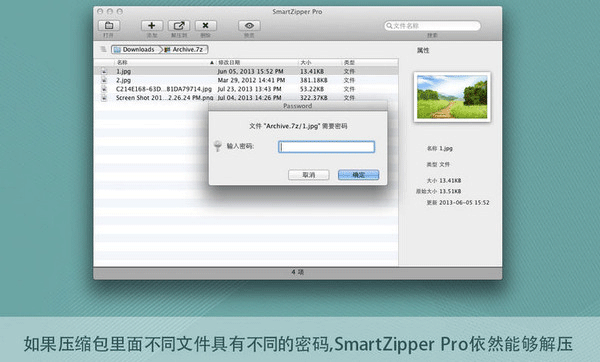This screenshot has width=600, height=362.
Task: Click the file icon beside Screen Shot png
Action: tap(104, 98)
